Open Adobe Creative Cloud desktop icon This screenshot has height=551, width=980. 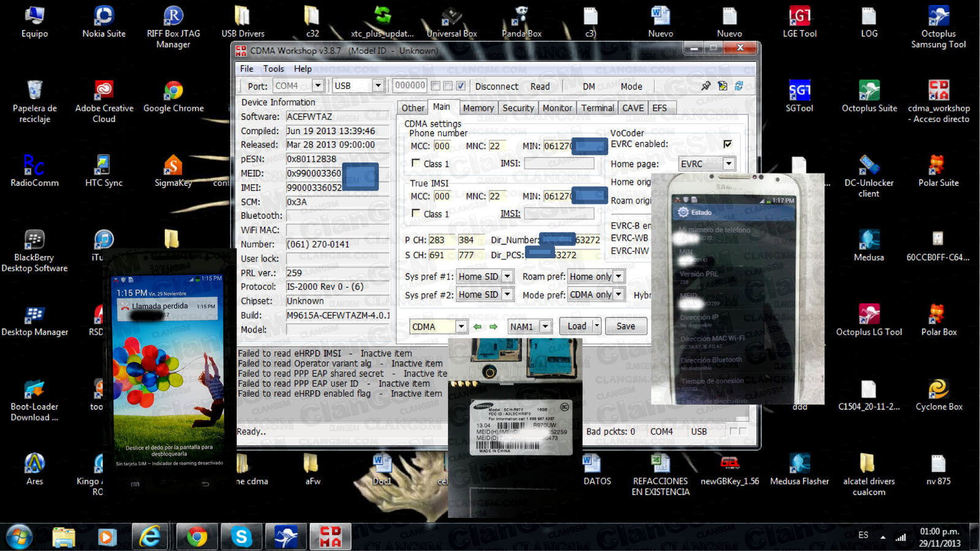click(x=104, y=102)
